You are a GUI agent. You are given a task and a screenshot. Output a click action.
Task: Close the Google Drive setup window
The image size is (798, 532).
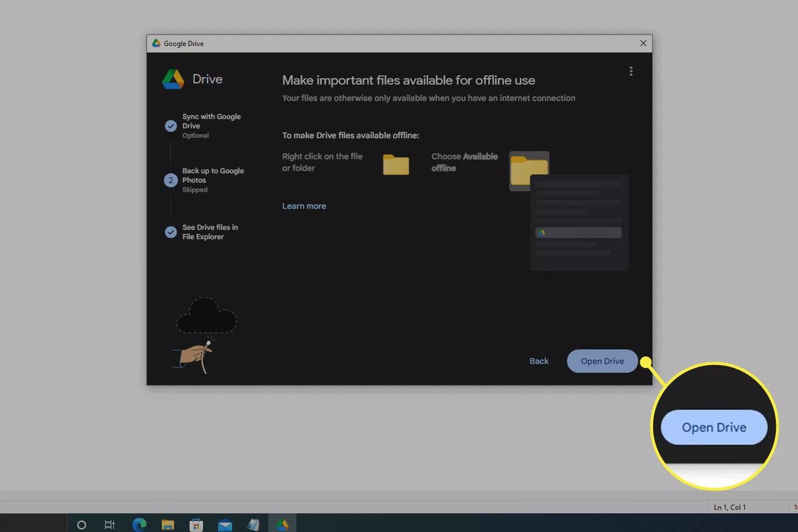643,43
